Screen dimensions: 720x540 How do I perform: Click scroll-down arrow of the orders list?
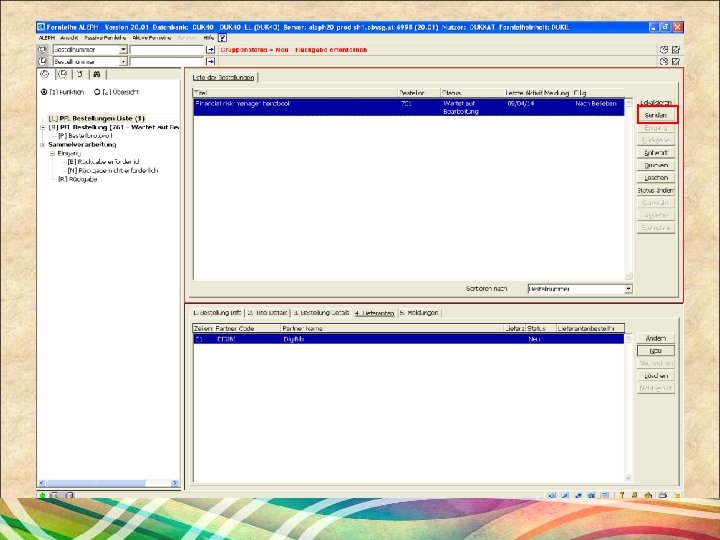[x=629, y=276]
